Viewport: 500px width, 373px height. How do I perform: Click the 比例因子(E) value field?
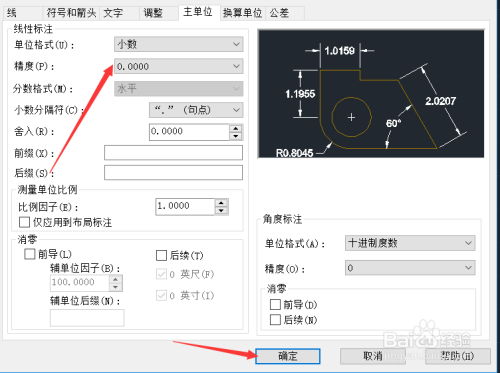click(185, 207)
